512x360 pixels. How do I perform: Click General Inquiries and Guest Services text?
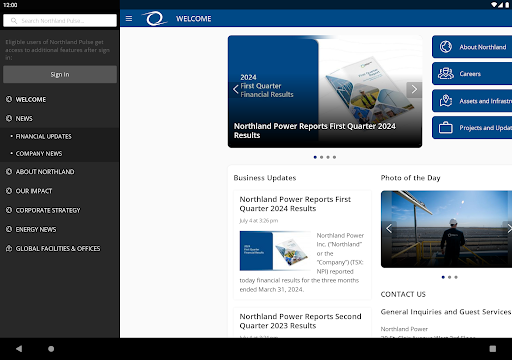[446, 312]
